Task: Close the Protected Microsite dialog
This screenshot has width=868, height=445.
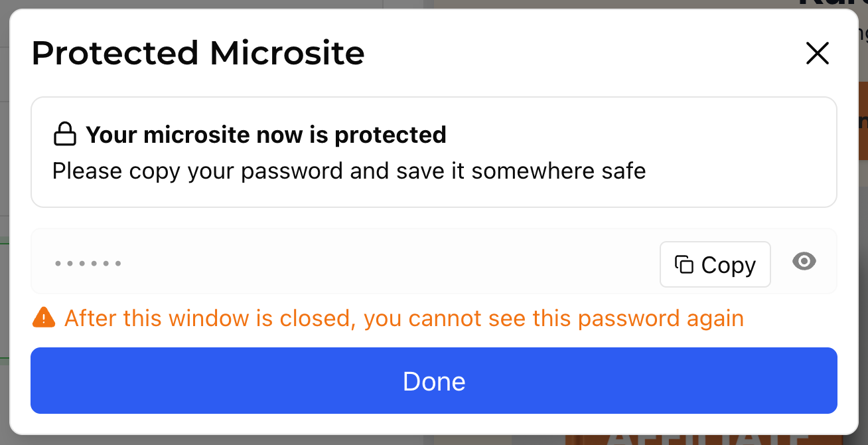Action: coord(817,53)
